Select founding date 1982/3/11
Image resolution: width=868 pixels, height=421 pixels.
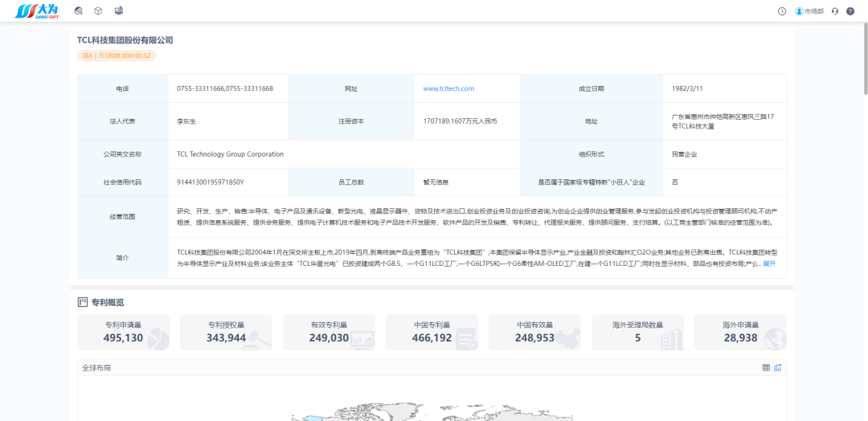[687, 88]
